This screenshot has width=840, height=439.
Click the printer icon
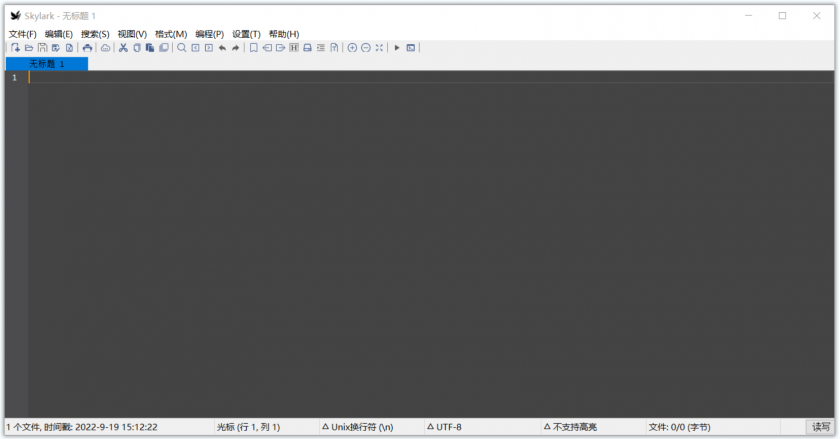coord(87,48)
